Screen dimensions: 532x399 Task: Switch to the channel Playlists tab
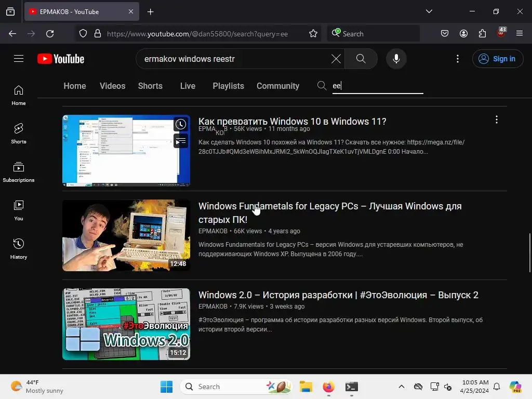click(228, 86)
